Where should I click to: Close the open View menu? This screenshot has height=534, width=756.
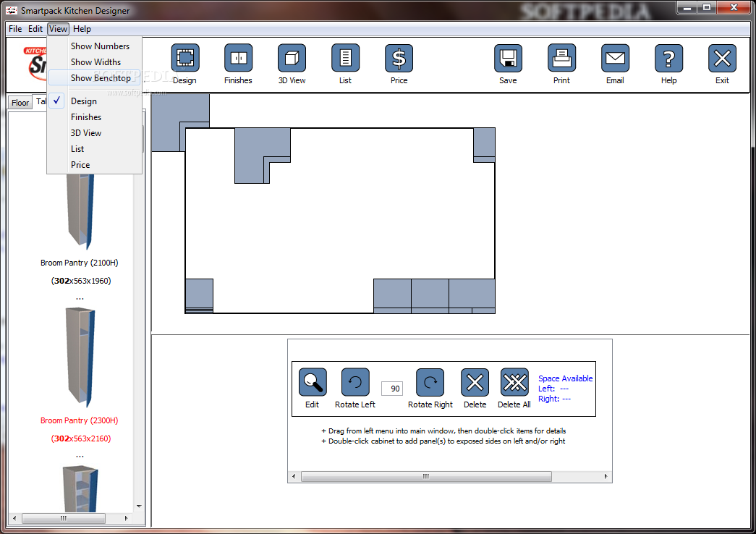pos(59,28)
